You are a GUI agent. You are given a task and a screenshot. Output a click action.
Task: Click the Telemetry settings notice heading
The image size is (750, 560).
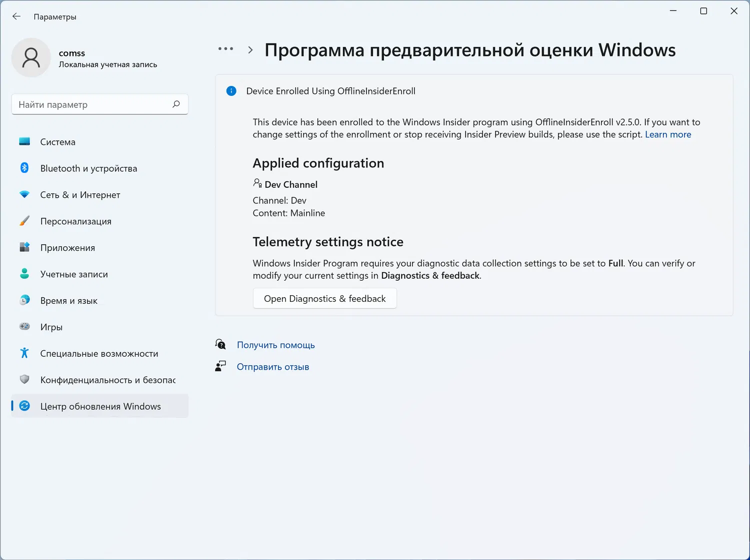[328, 242]
